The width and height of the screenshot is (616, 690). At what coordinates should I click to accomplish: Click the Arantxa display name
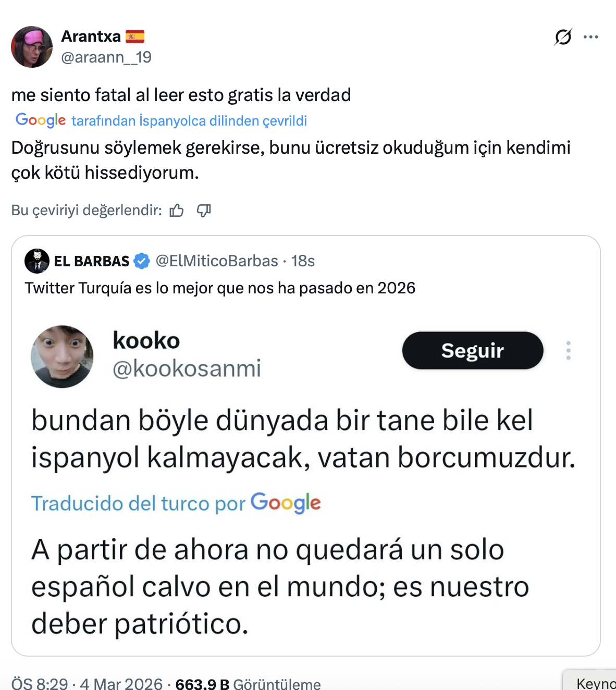tap(91, 36)
